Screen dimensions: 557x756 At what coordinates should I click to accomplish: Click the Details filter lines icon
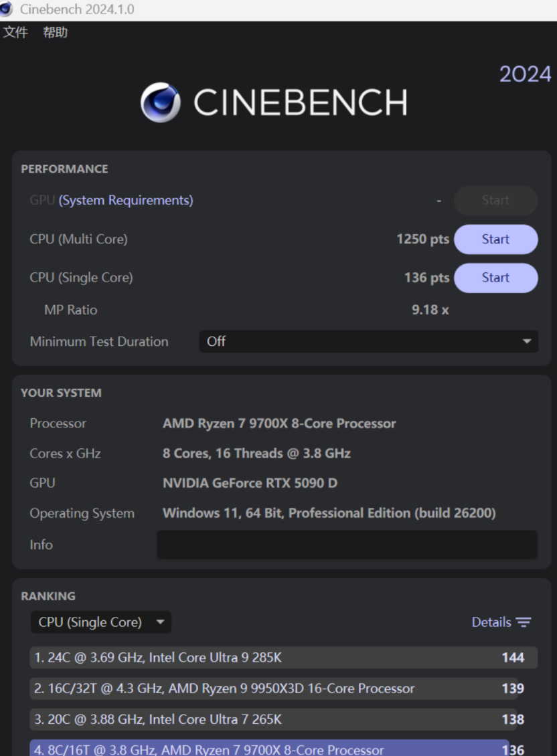[x=524, y=622]
